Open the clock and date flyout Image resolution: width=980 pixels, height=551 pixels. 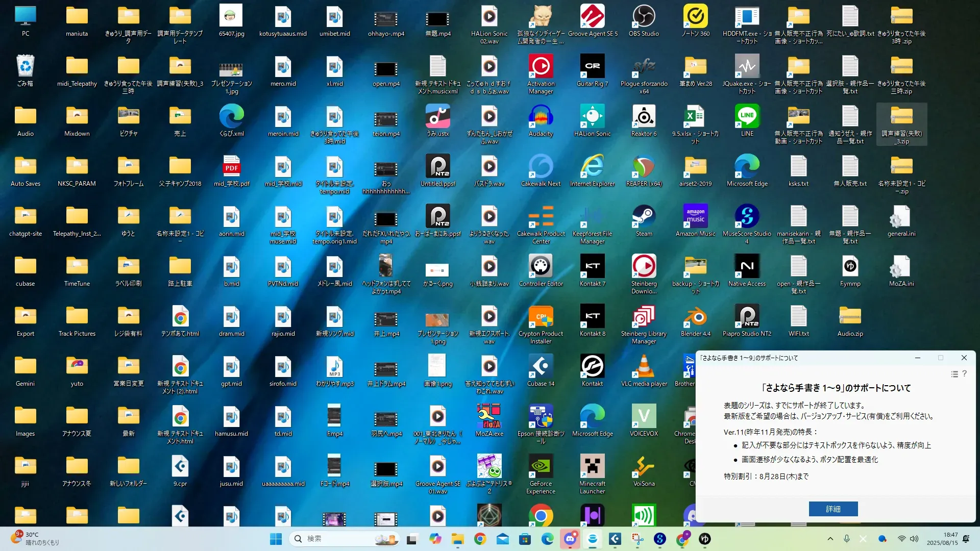click(x=942, y=539)
